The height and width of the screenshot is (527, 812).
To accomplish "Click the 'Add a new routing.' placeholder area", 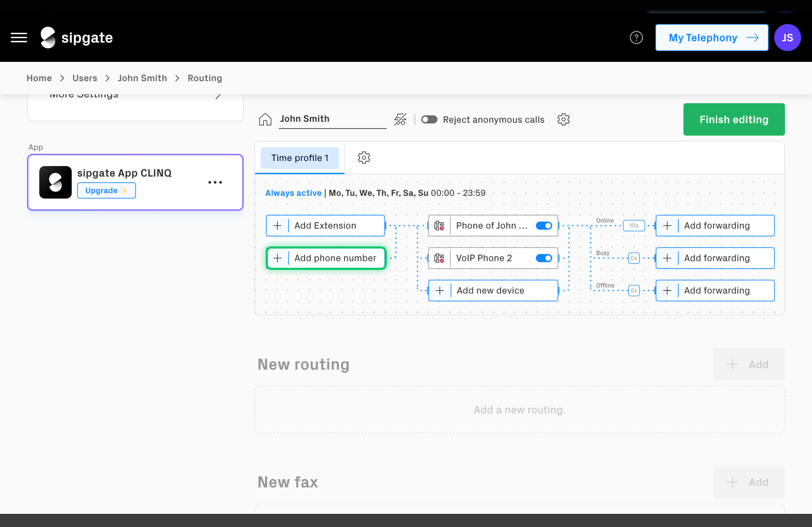I will click(x=519, y=409).
